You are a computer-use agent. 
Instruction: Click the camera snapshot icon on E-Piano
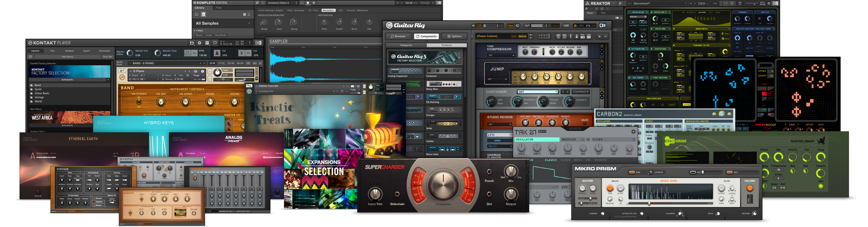195,71
